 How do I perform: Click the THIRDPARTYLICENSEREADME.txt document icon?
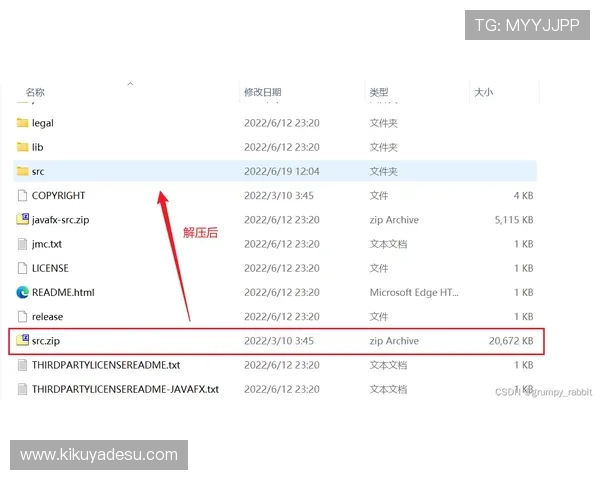point(23,365)
